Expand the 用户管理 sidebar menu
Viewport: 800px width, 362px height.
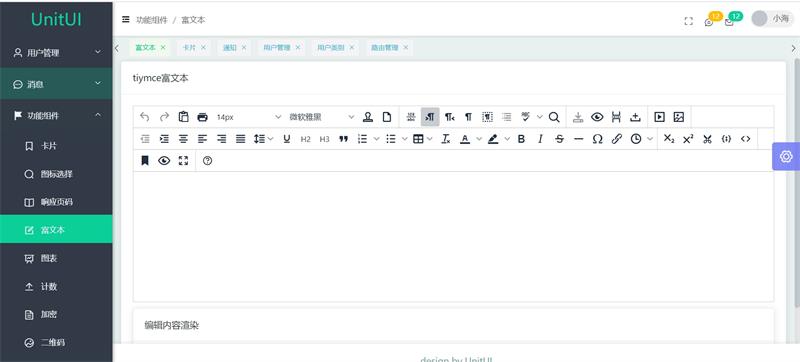56,52
